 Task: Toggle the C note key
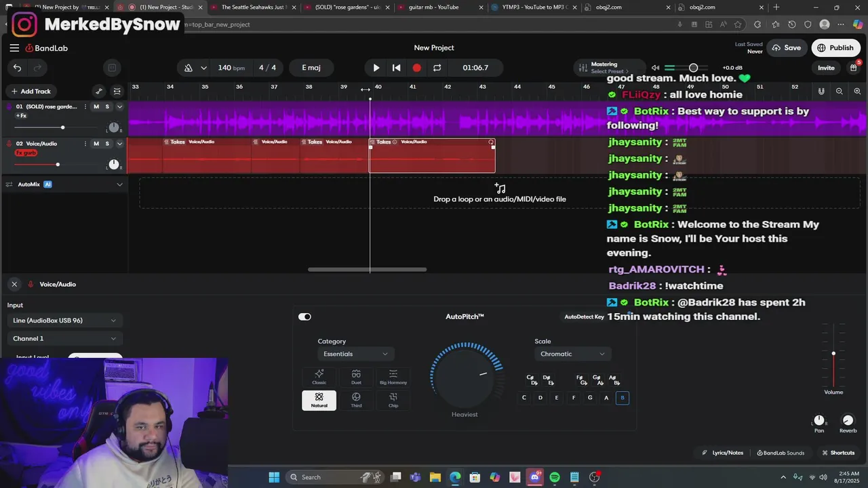(524, 398)
